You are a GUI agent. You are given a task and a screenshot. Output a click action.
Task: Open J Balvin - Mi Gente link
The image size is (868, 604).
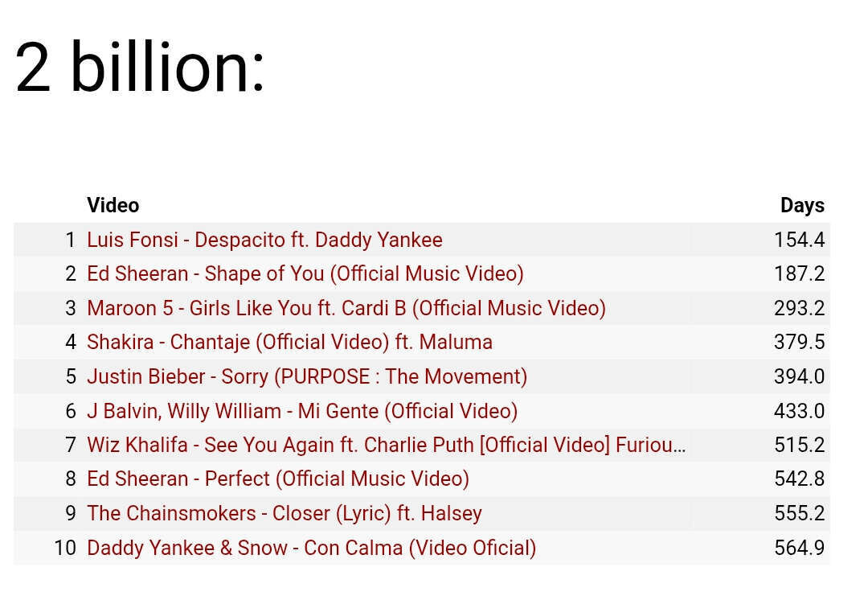click(302, 411)
